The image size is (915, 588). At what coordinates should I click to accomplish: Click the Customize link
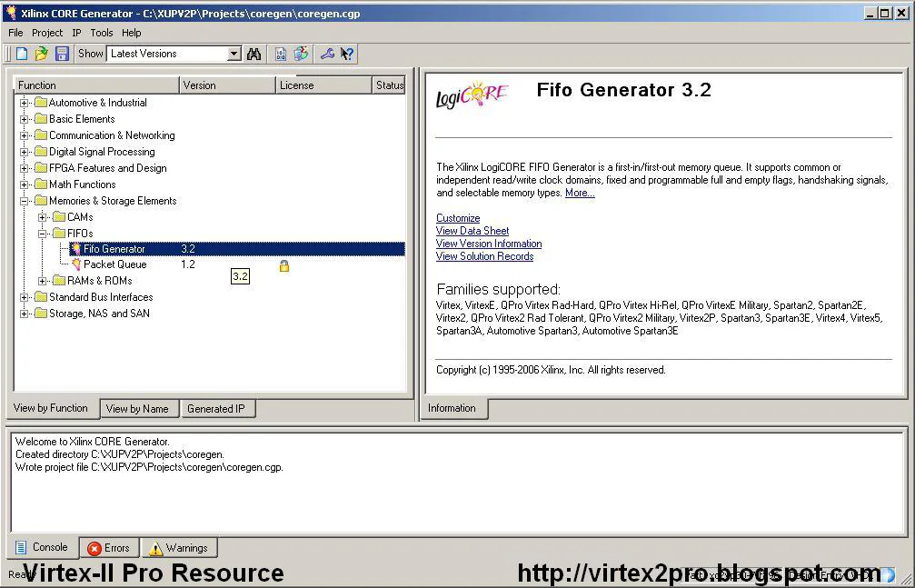click(458, 218)
